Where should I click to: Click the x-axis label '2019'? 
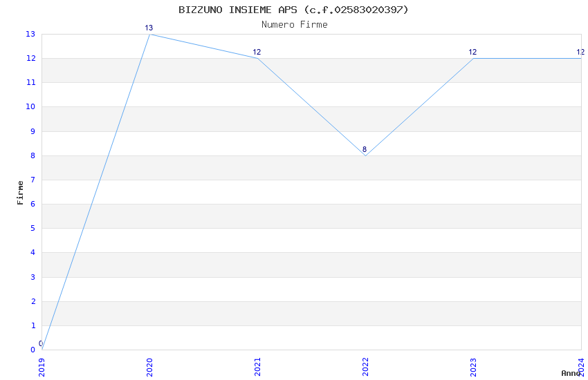pos(42,368)
